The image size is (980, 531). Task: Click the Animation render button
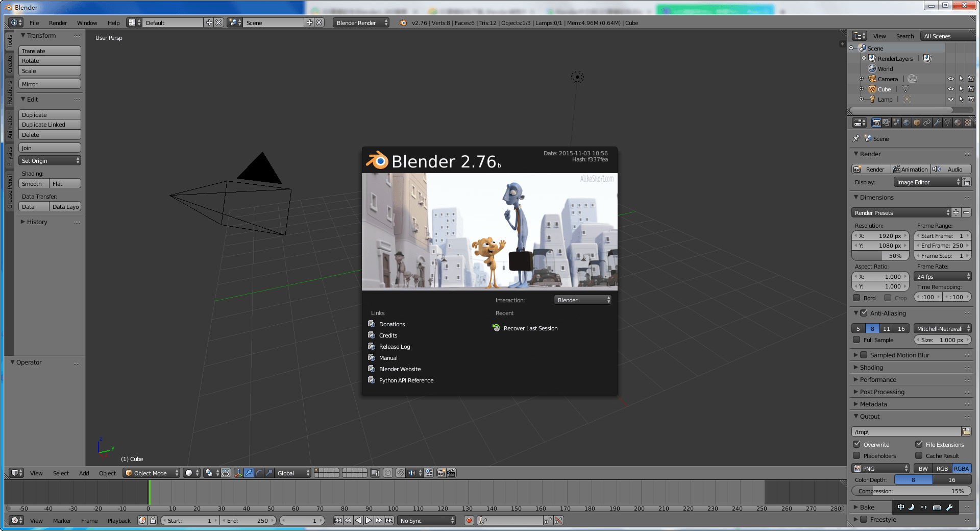(x=911, y=169)
